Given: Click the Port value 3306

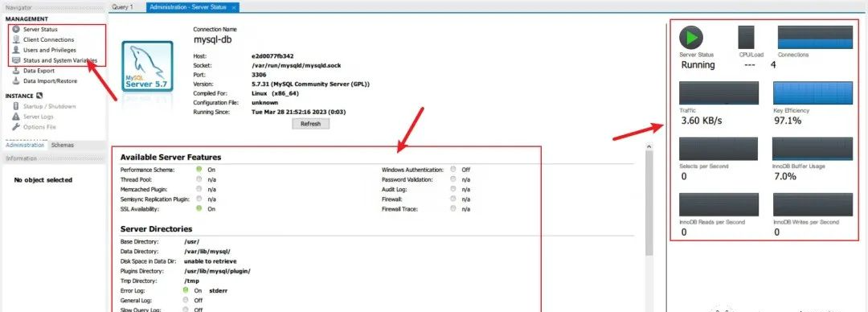Looking at the screenshot, I should (259, 75).
